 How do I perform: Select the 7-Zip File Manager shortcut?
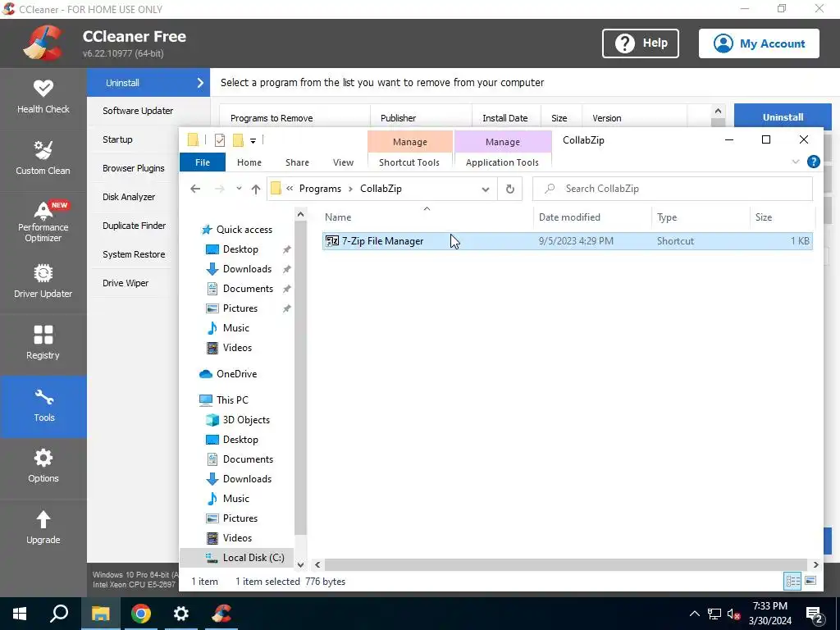tap(568, 241)
